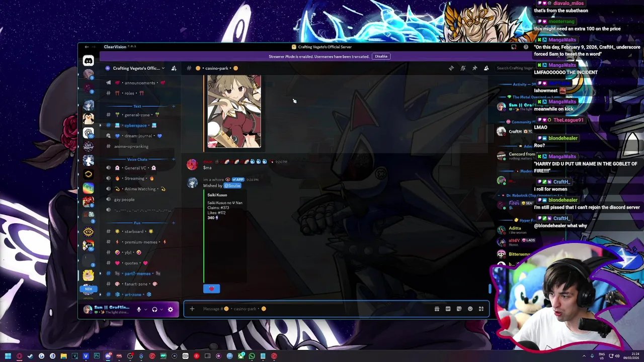
Task: Open user settings gear
Action: 170,309
